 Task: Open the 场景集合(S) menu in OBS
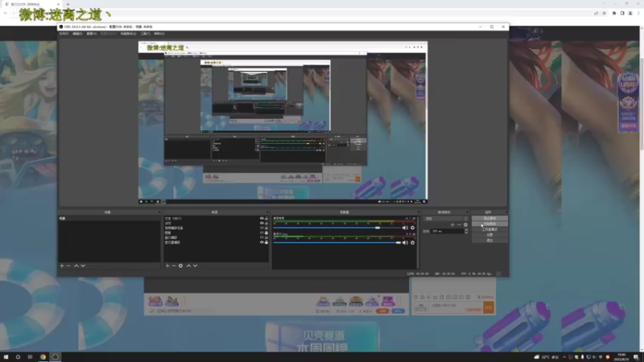(x=128, y=34)
